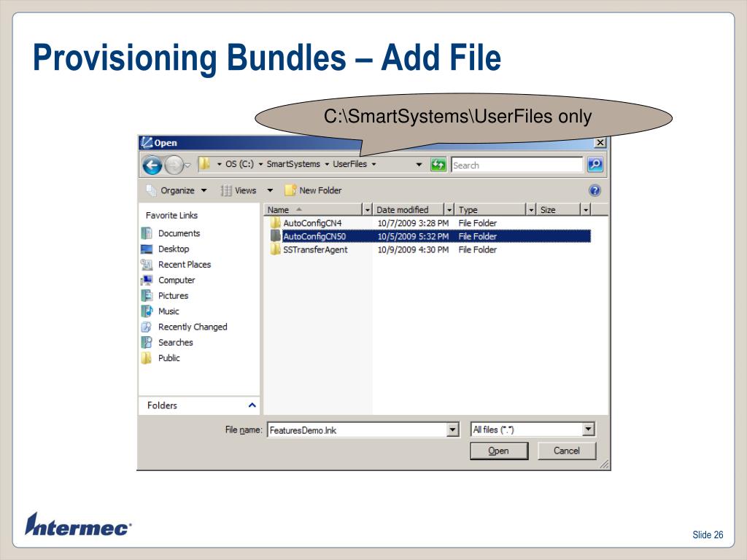The width and height of the screenshot is (747, 560).
Task: Close the Open dialog with X
Action: (600, 143)
